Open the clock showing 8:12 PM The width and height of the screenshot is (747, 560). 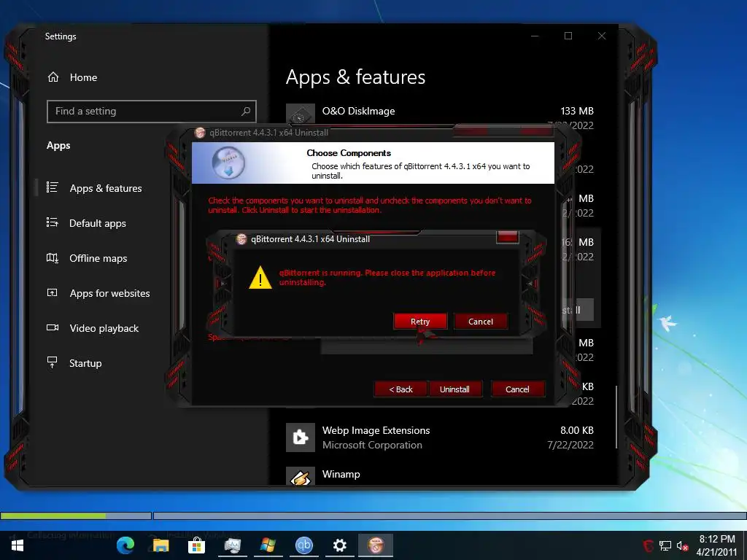(x=717, y=545)
